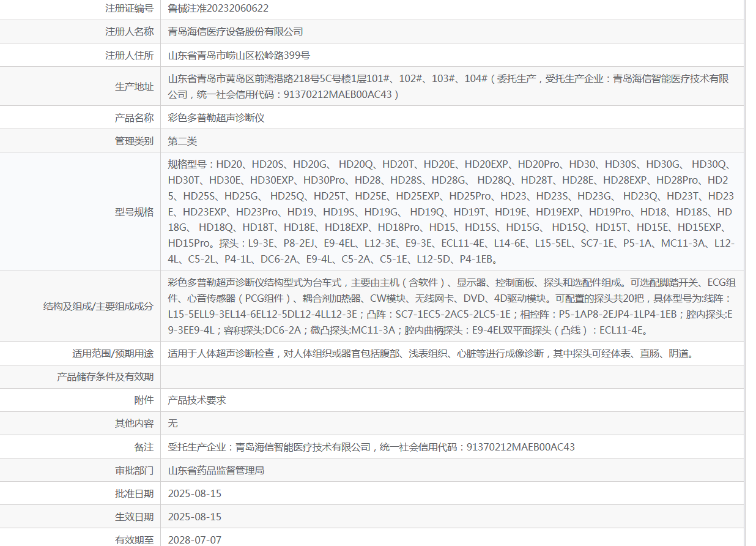
Task: Click product name 彩色多普勒超声诊断仪
Action: [217, 118]
